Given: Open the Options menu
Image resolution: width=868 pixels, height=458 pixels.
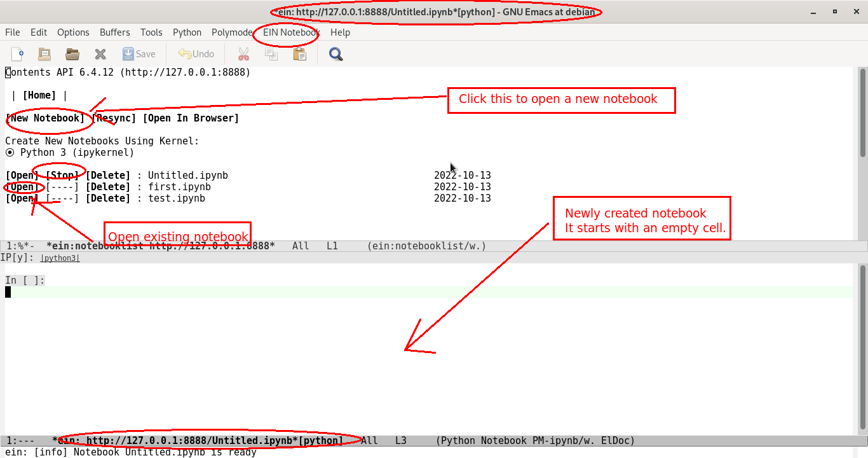Looking at the screenshot, I should pyautogui.click(x=73, y=32).
